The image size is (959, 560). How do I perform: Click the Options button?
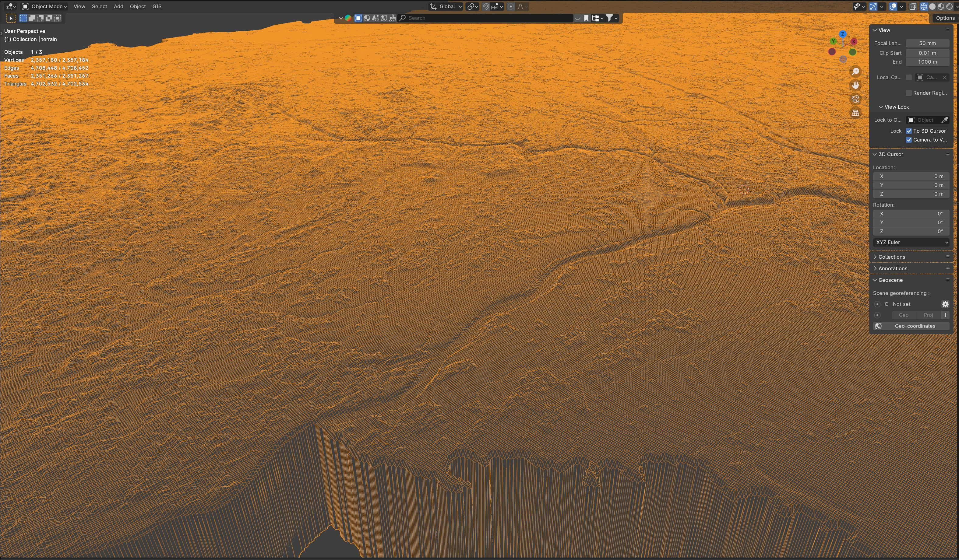point(945,18)
